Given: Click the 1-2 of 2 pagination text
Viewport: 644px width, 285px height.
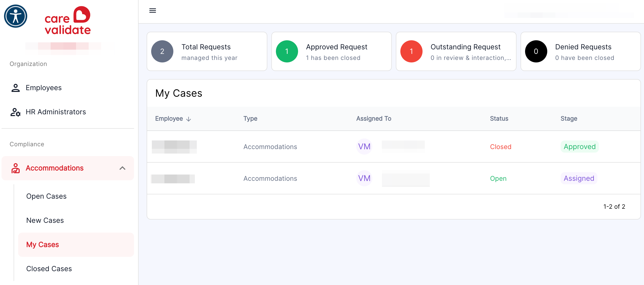Looking at the screenshot, I should (x=614, y=207).
